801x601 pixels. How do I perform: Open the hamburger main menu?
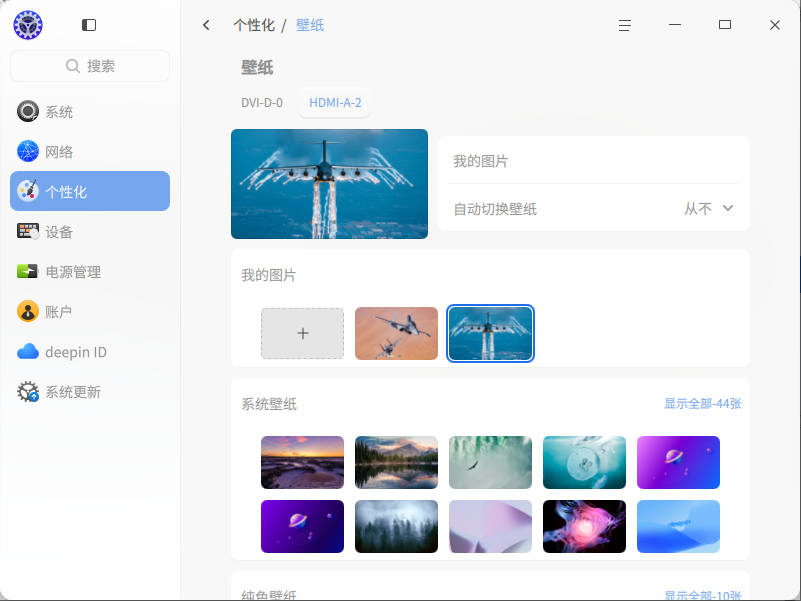click(x=625, y=25)
